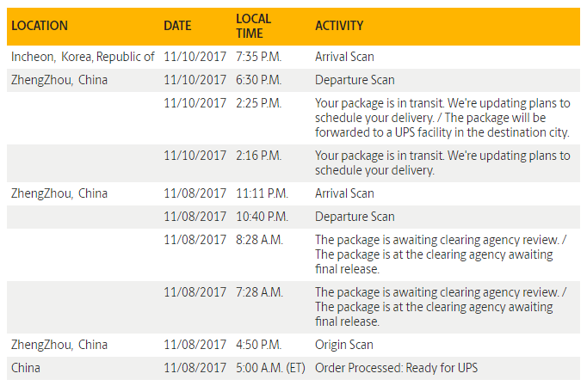Select the Arrival Scan at 7:35 P.M.

tap(344, 57)
